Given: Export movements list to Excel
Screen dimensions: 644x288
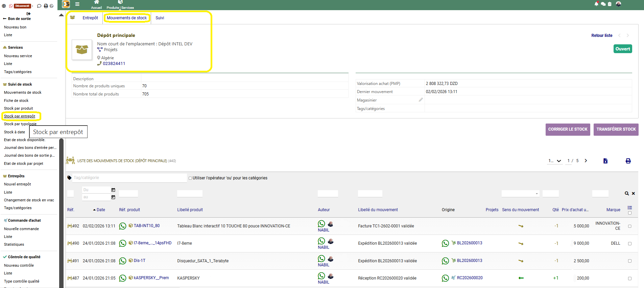Looking at the screenshot, I should click(x=605, y=161).
